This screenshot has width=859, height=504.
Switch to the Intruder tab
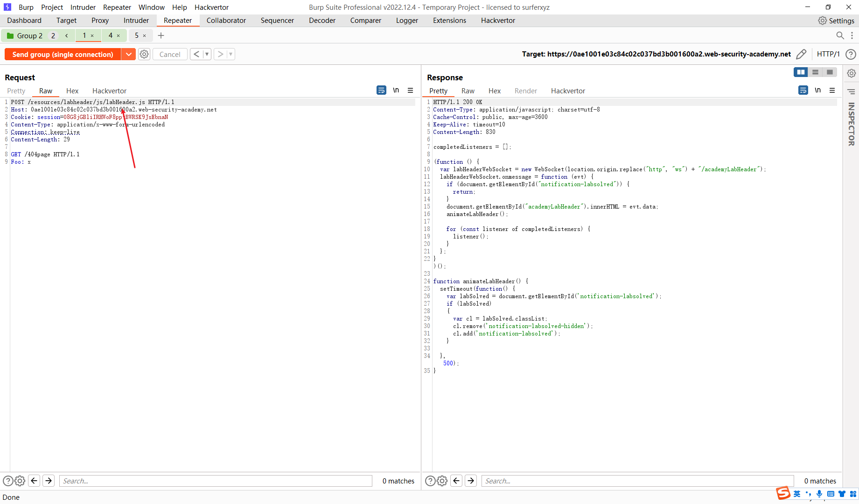click(136, 21)
